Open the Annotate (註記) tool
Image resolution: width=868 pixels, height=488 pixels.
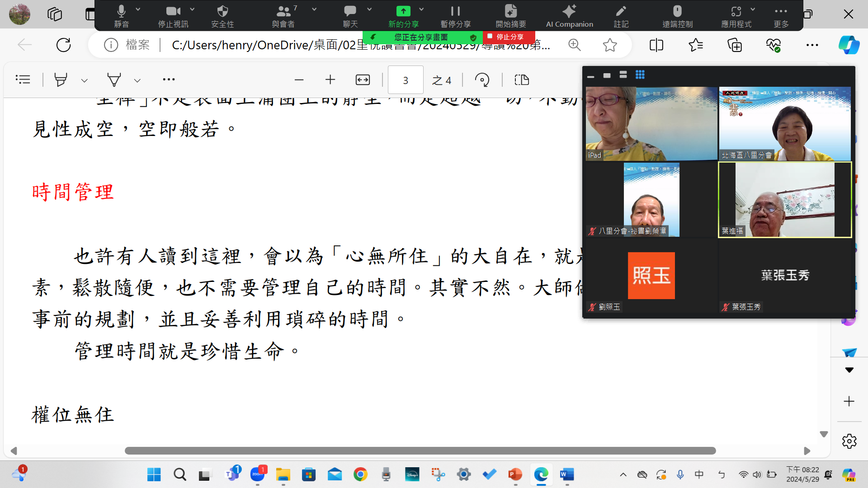tap(621, 16)
